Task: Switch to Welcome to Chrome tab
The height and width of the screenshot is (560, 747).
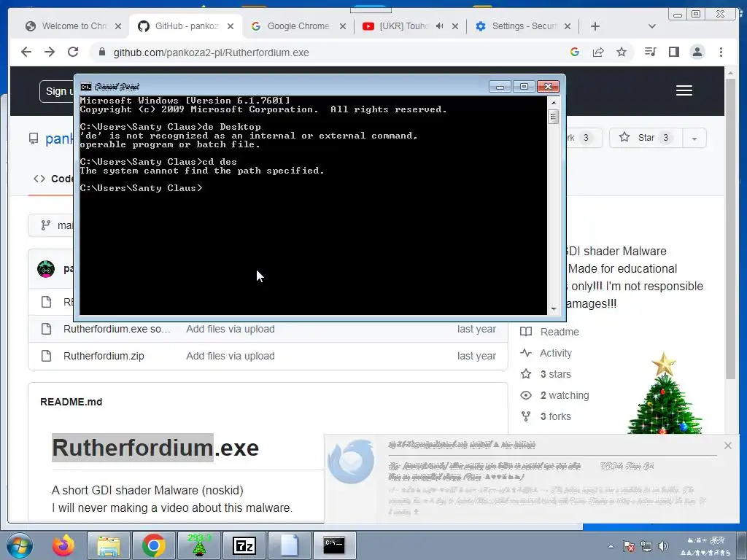Action: (x=74, y=26)
